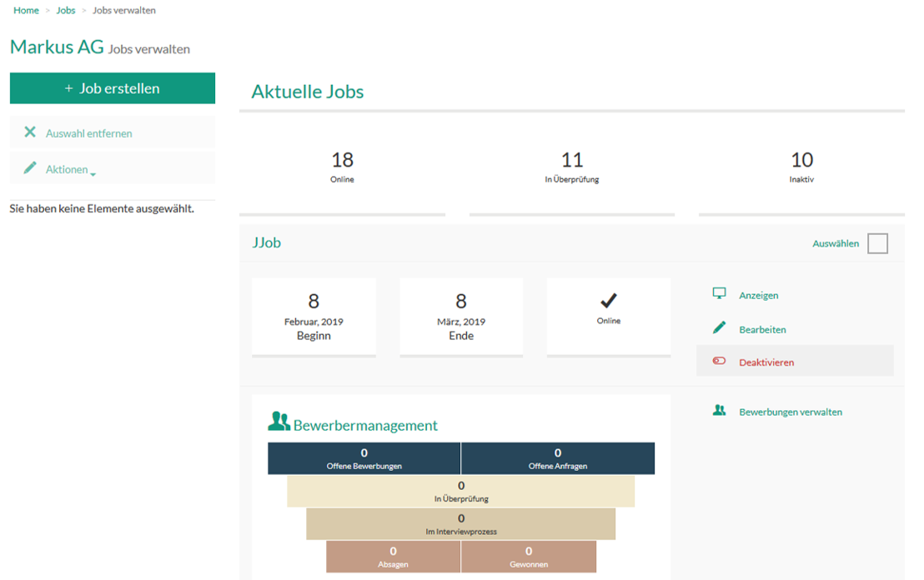Click the Deaktivieren link text

(x=766, y=362)
